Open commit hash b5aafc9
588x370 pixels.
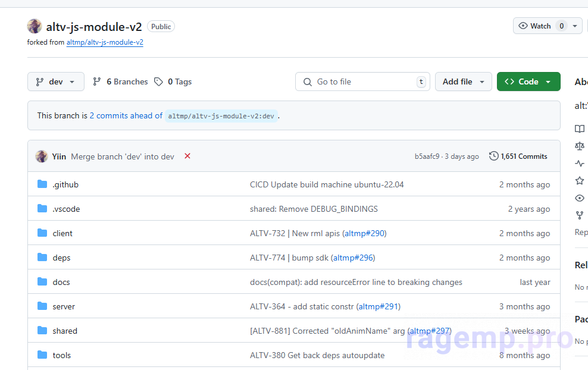pos(427,156)
